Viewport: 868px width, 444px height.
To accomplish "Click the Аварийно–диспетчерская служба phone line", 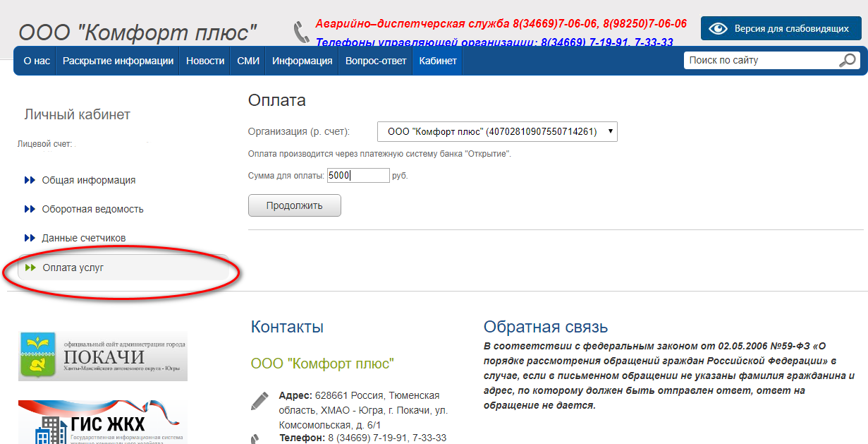I will click(501, 24).
